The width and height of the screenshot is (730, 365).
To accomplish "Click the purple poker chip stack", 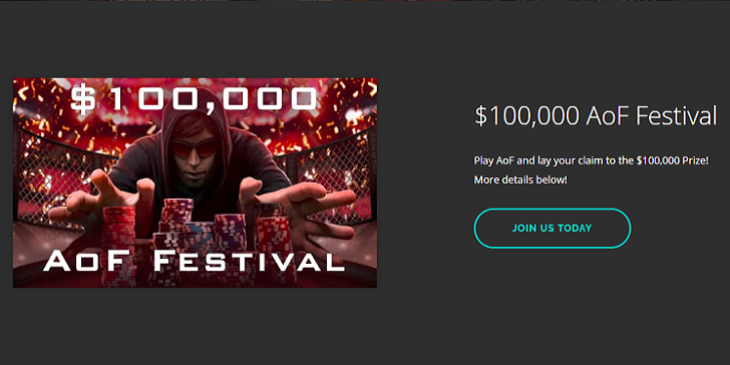I will point(230,232).
